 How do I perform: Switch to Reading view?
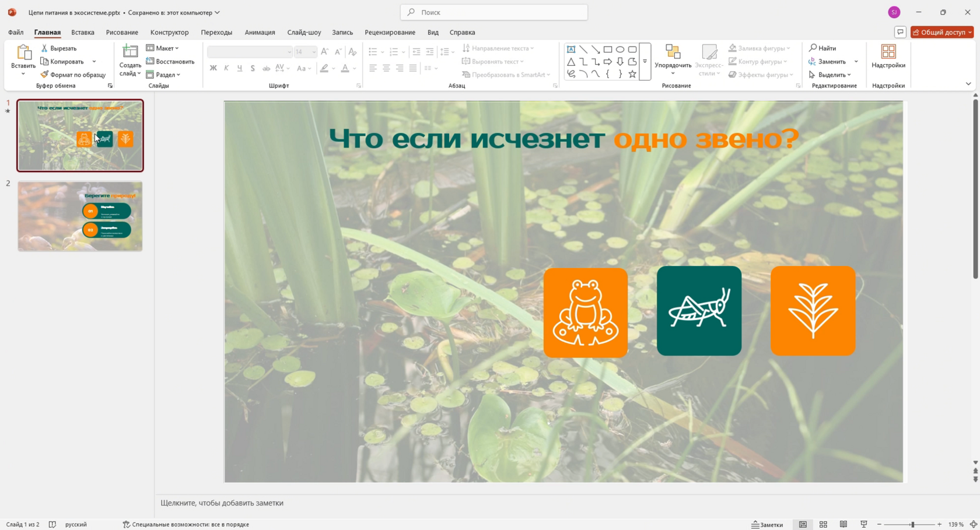coord(843,525)
